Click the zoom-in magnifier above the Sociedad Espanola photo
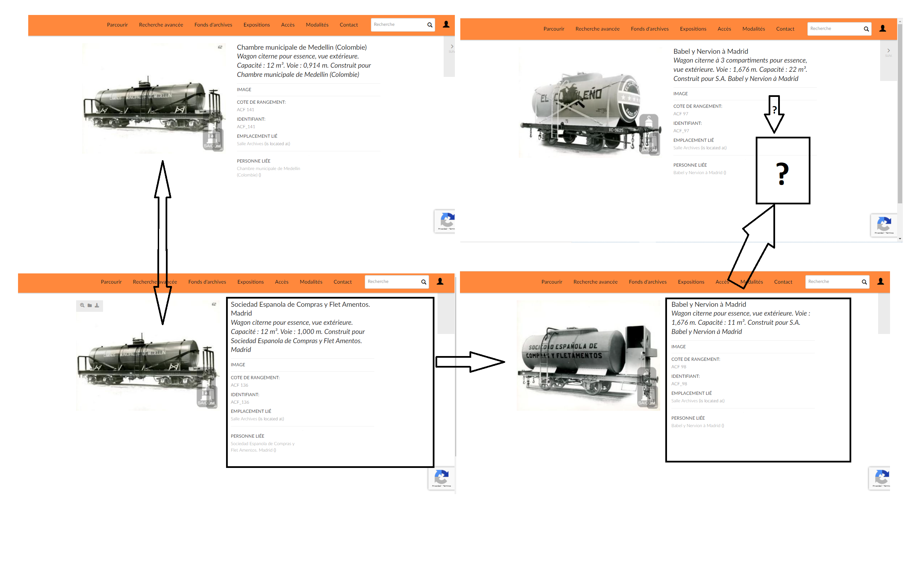924x573 pixels. point(82,305)
